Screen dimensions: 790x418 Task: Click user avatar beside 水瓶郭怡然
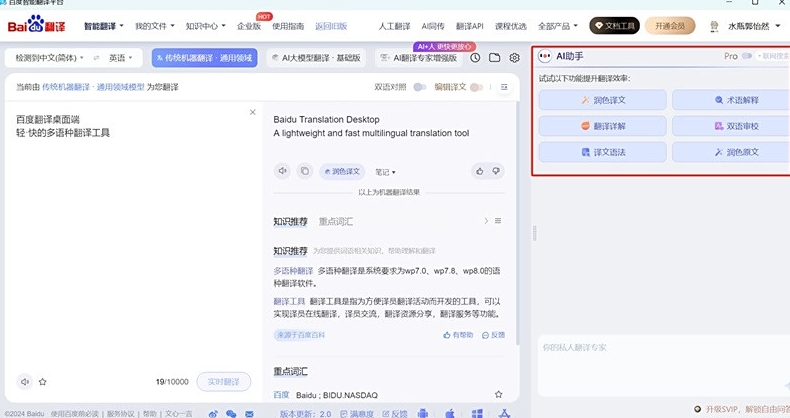714,26
